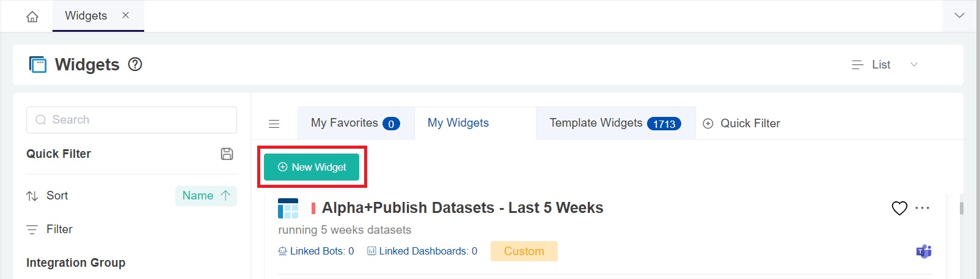Open the Widgets help question icon
This screenshot has width=980, height=279.
coord(135,64)
